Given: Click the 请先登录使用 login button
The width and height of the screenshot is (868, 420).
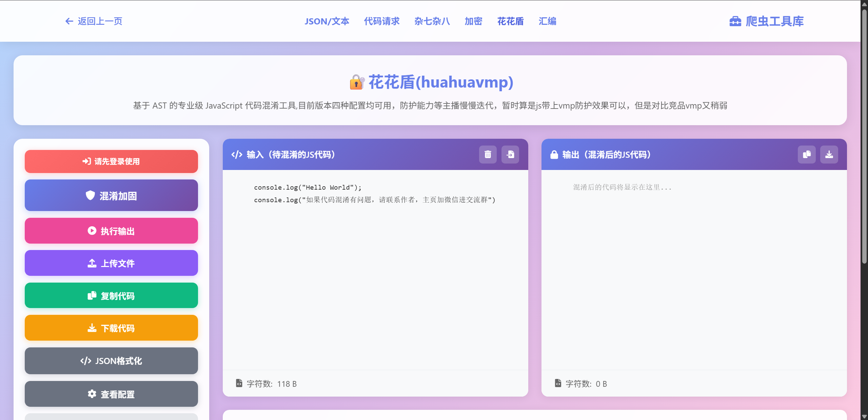Looking at the screenshot, I should 111,161.
